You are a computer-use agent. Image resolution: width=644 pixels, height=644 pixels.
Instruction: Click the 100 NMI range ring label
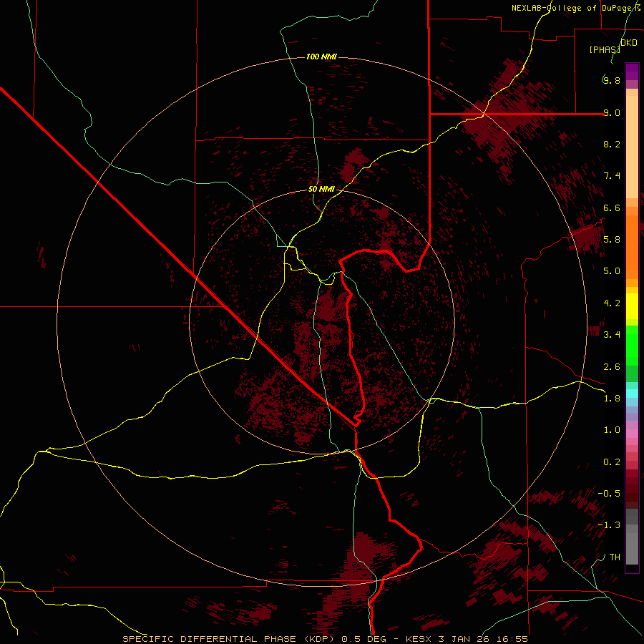coord(321,57)
